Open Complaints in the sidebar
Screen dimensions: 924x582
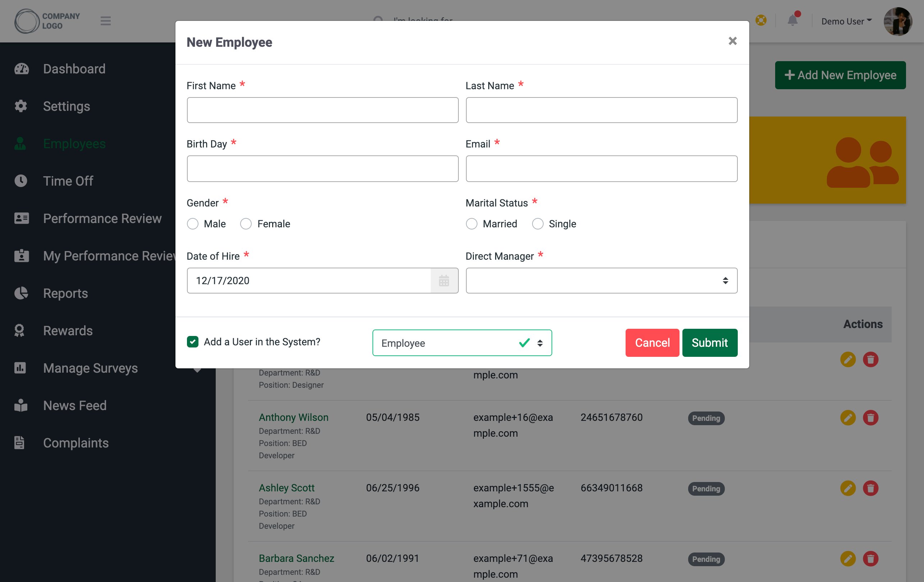[x=76, y=443]
